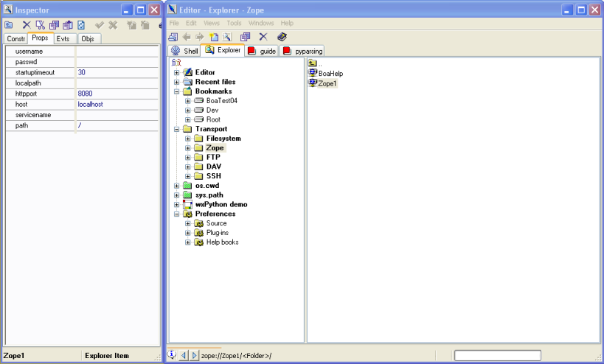Switch to the Shell tab
This screenshot has height=364, width=604.
(x=184, y=51)
